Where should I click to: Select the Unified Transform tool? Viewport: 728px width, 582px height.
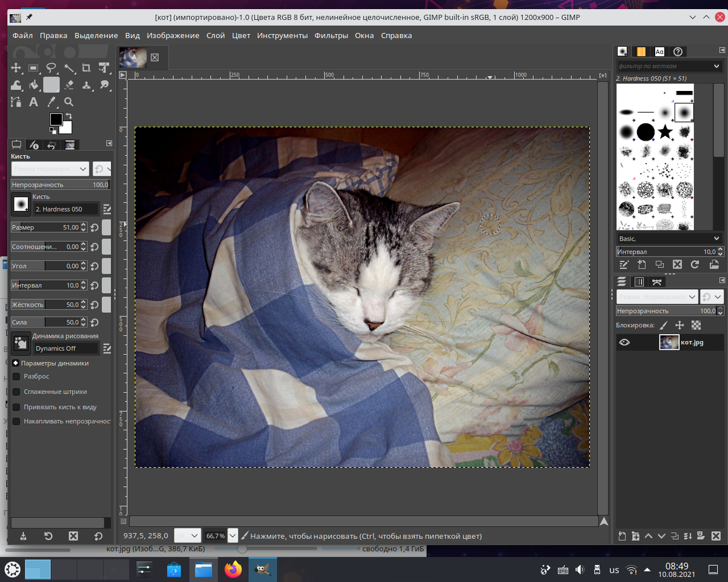(x=104, y=68)
